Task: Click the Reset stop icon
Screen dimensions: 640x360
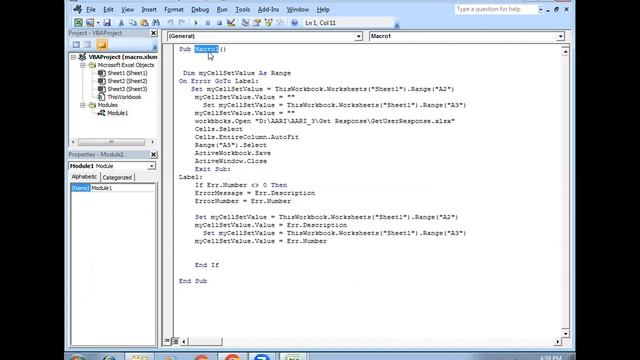Action: [x=219, y=23]
